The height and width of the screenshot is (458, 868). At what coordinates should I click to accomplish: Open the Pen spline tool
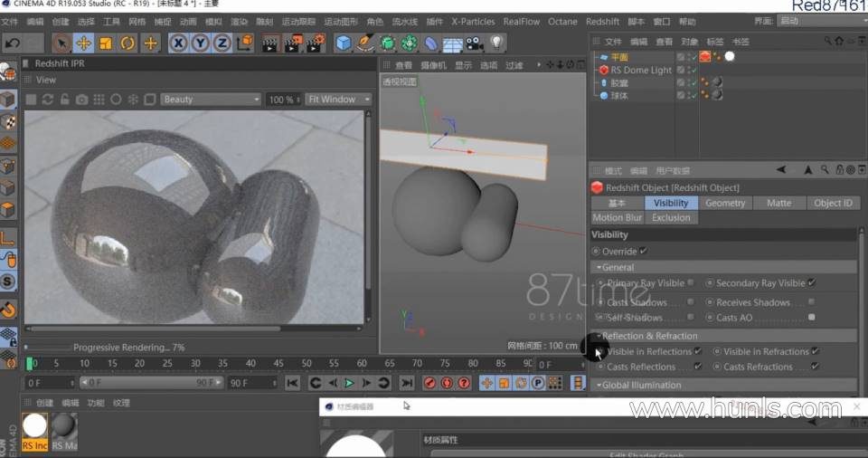pyautogui.click(x=364, y=43)
